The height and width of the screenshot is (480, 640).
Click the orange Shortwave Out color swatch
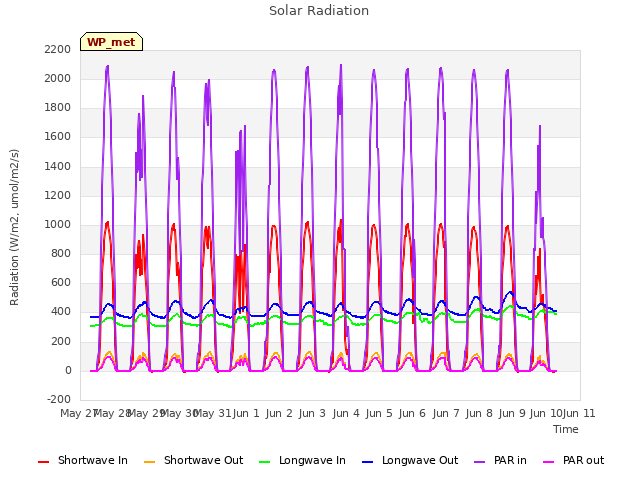(x=149, y=462)
